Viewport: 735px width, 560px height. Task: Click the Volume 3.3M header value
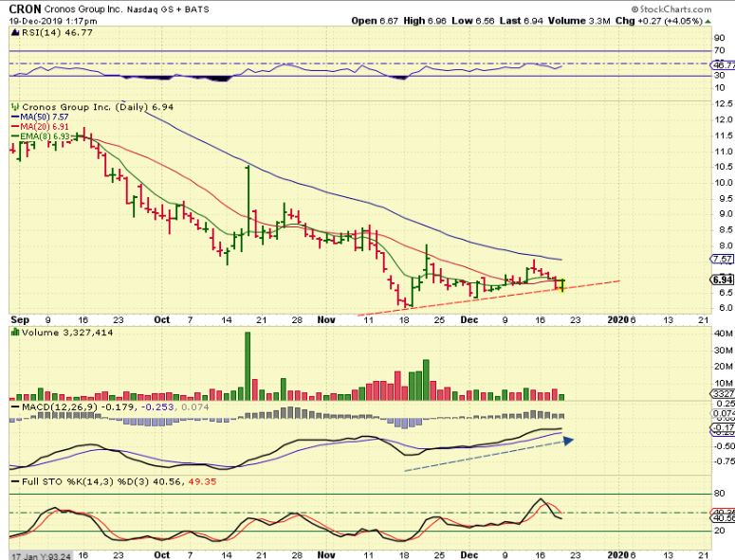tap(579, 21)
